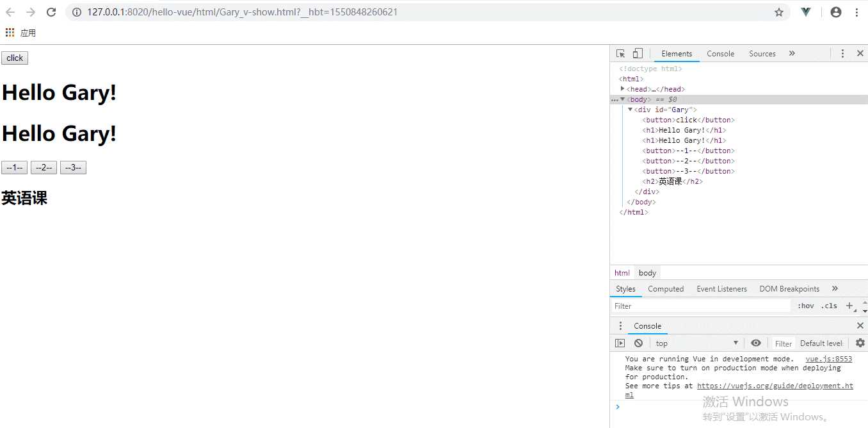Toggle the .cls class editor button
This screenshot has height=428, width=868.
point(829,306)
